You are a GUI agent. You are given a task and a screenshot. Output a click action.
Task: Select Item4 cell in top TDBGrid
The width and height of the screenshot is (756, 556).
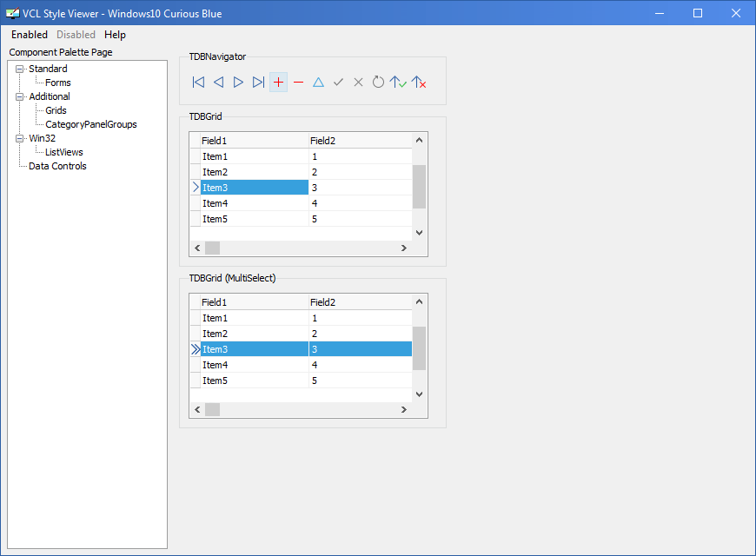(255, 203)
